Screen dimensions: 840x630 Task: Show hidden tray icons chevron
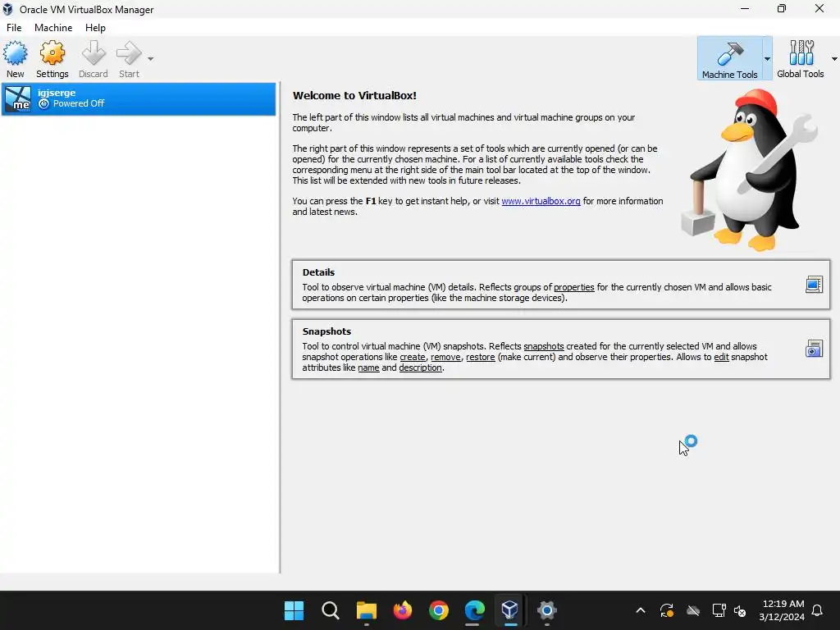click(x=640, y=610)
